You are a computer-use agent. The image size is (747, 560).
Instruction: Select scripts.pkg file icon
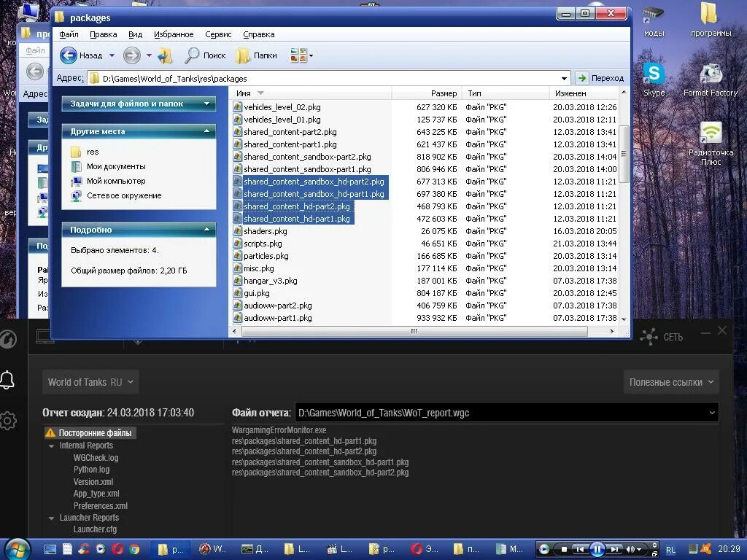pos(237,244)
